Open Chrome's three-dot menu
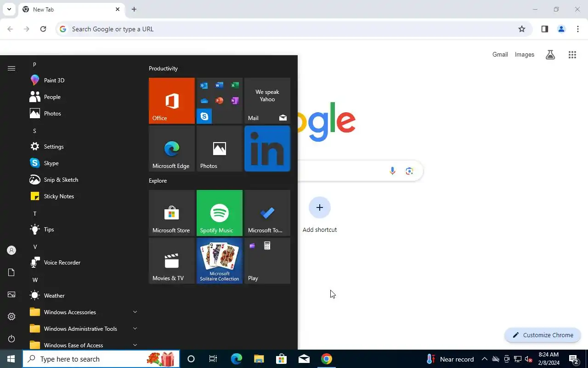 [x=578, y=29]
